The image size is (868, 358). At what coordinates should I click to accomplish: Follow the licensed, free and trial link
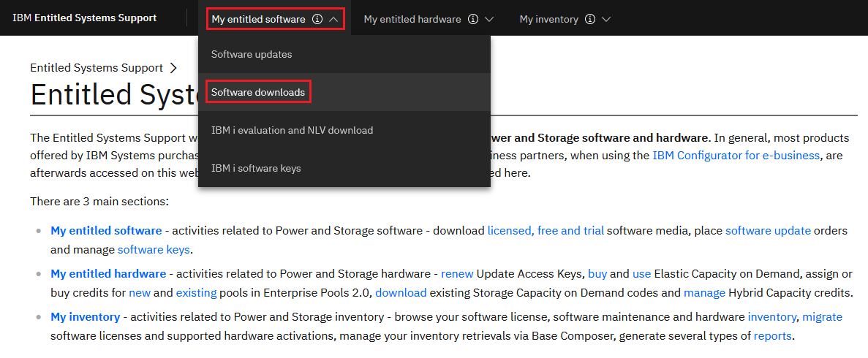pyautogui.click(x=546, y=231)
